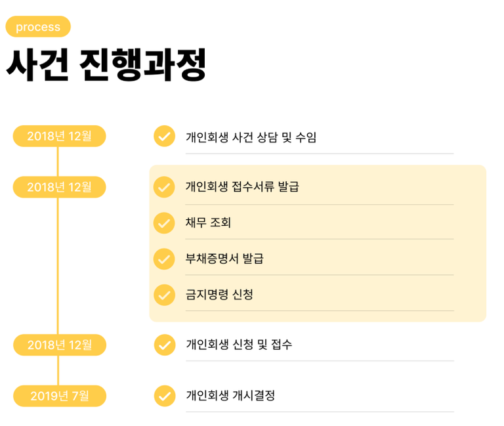Screen dimensions: 504x426
Task: Click the "사건 진행과정" heading
Action: (106, 66)
